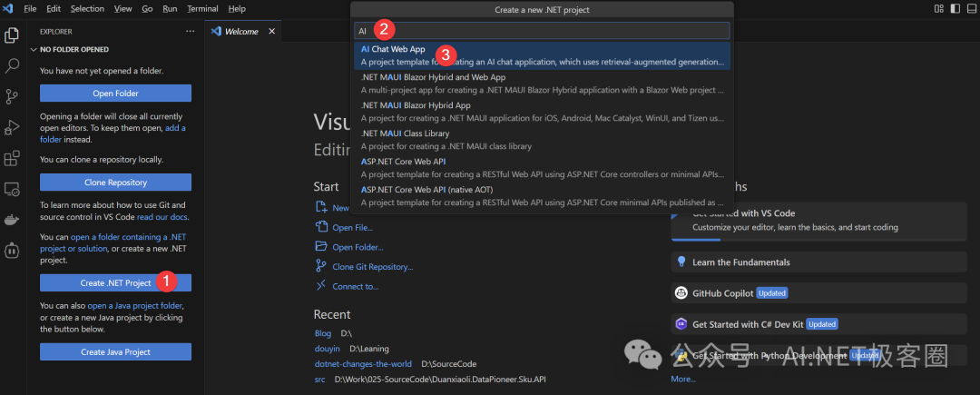
Task: Click the Open File... link under Start
Action: (x=352, y=228)
